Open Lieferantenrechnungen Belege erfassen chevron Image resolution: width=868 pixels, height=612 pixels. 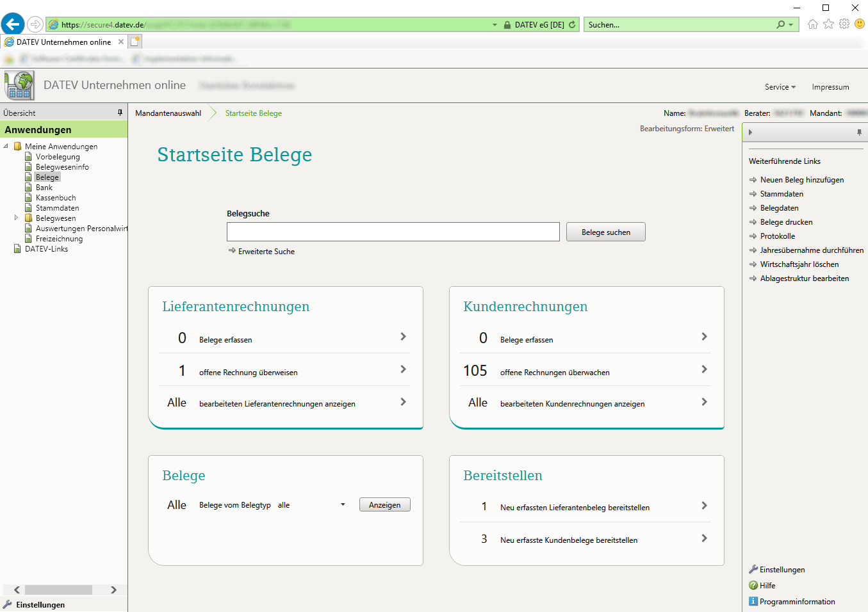click(x=403, y=337)
